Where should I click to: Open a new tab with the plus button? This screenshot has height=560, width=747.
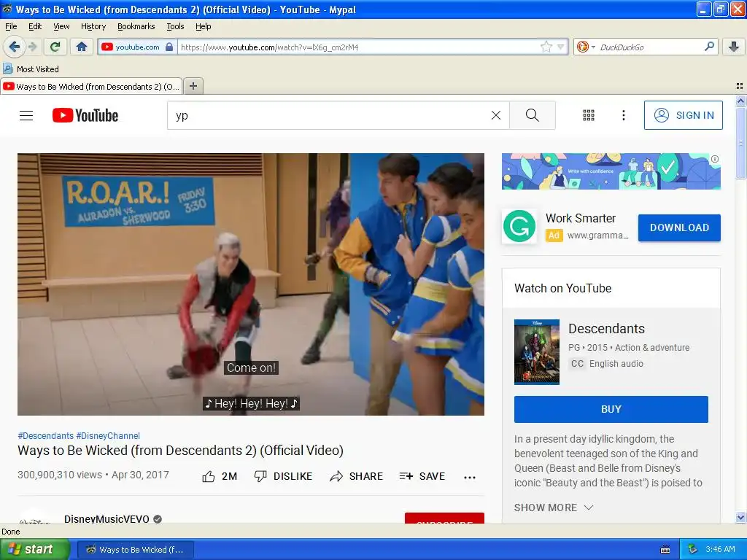193,86
